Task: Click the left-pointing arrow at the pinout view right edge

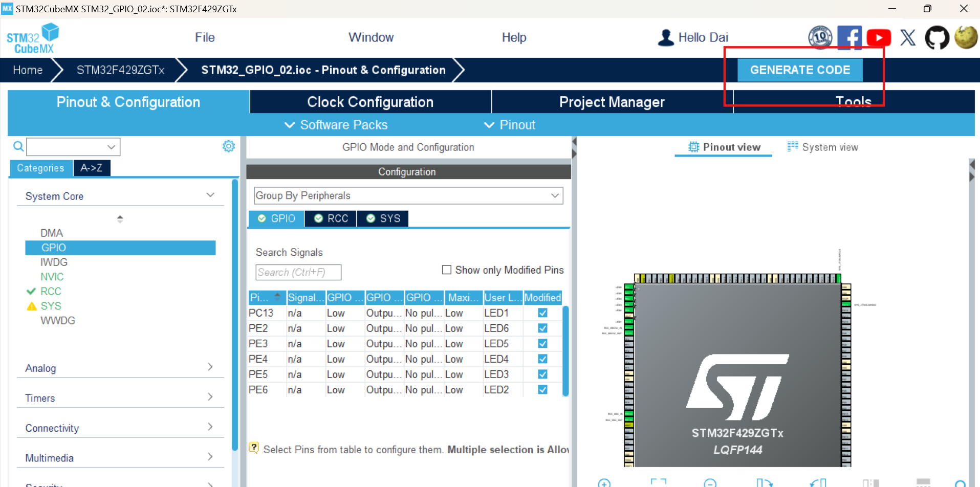Action: (972, 164)
